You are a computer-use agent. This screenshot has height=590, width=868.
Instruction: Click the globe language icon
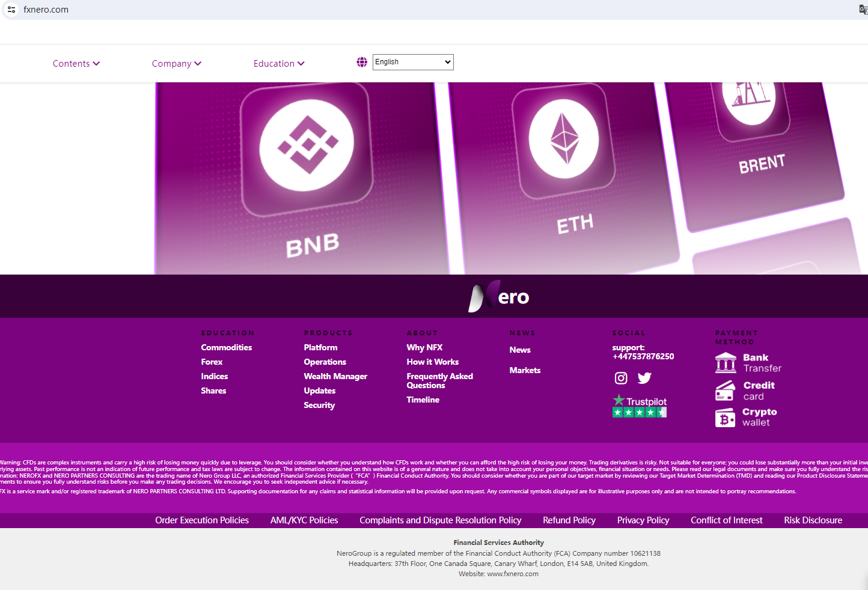click(x=362, y=62)
